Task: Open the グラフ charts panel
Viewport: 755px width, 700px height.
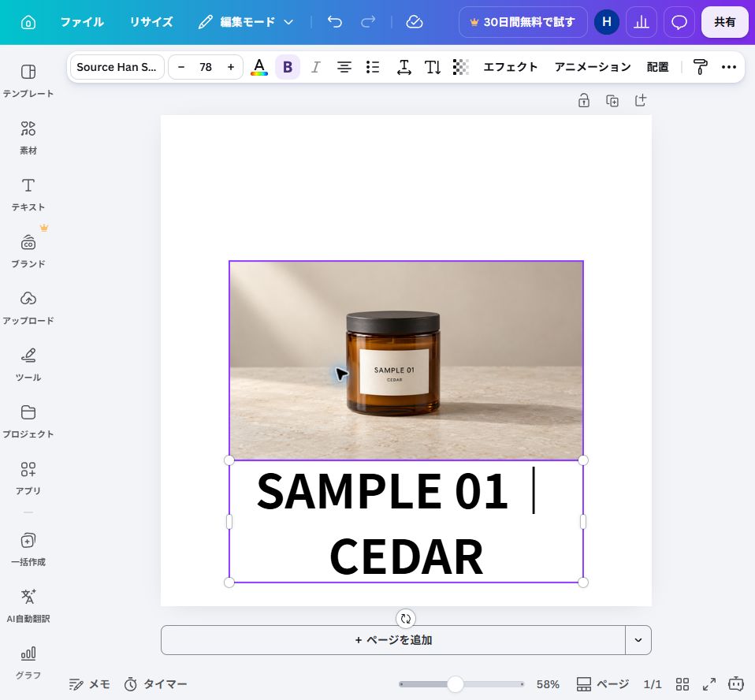Action: pos(28,663)
